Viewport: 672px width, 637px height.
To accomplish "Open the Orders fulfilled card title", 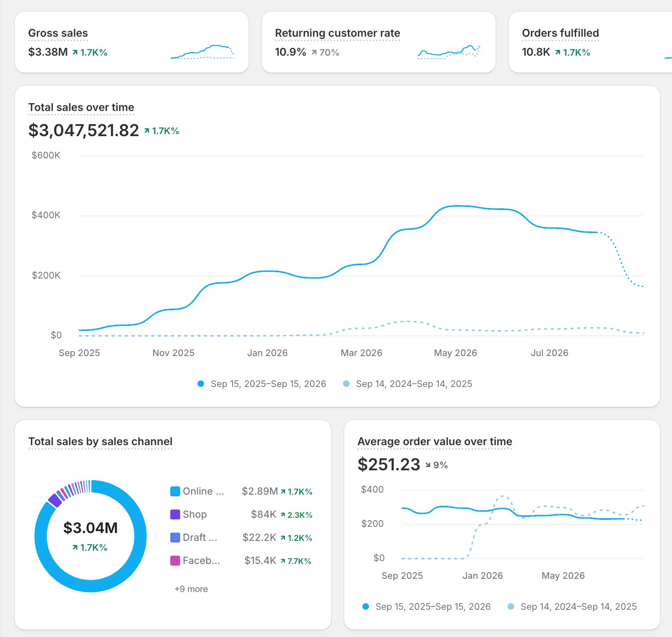I will [x=560, y=33].
